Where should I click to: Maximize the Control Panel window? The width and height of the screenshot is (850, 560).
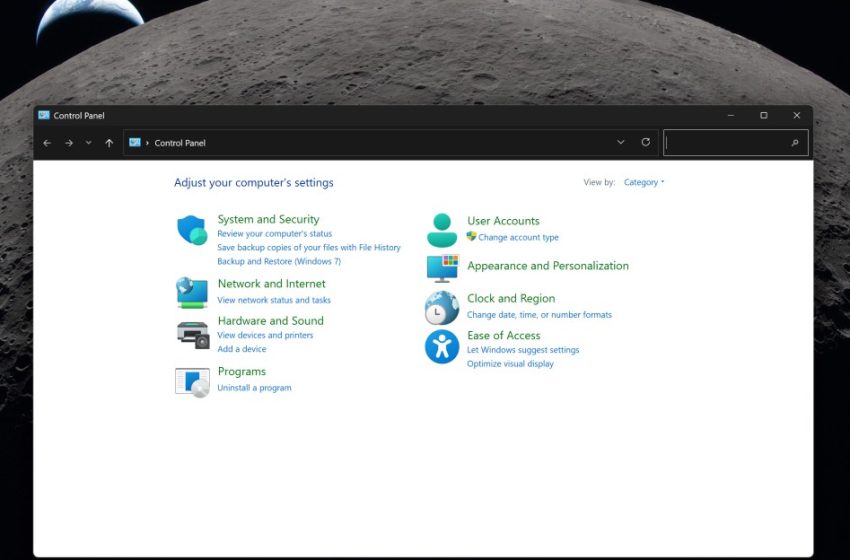764,115
